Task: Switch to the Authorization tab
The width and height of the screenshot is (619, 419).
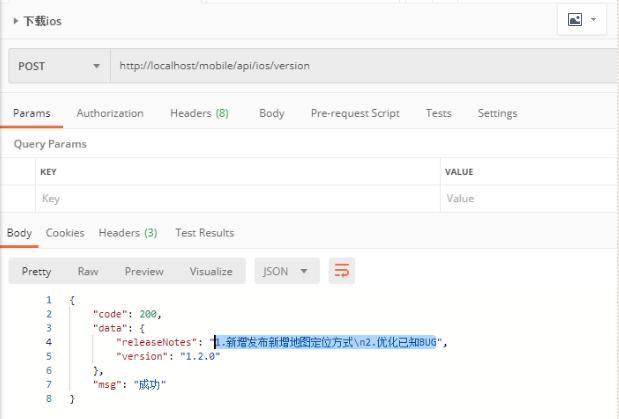Action: [110, 113]
